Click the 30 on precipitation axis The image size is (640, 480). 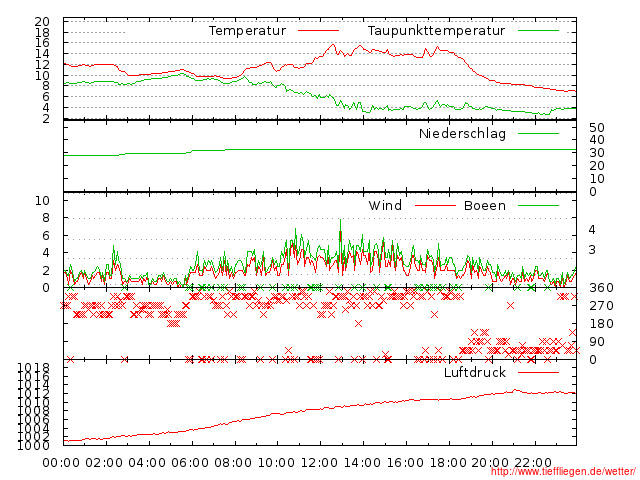[x=597, y=153]
